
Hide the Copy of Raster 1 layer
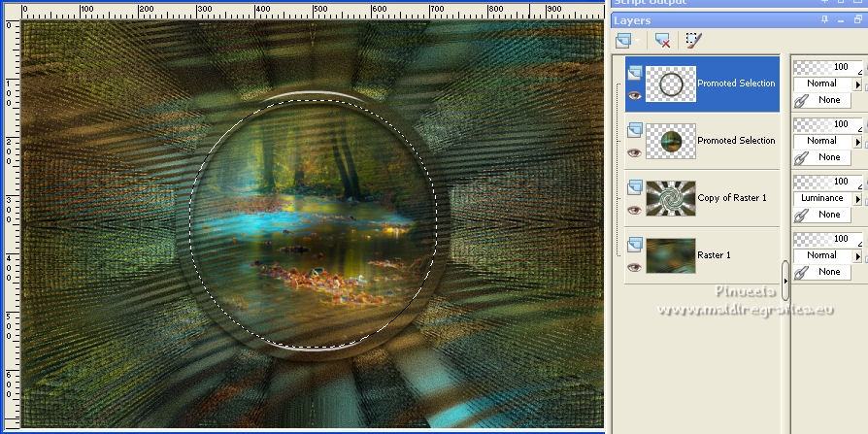pyautogui.click(x=634, y=211)
